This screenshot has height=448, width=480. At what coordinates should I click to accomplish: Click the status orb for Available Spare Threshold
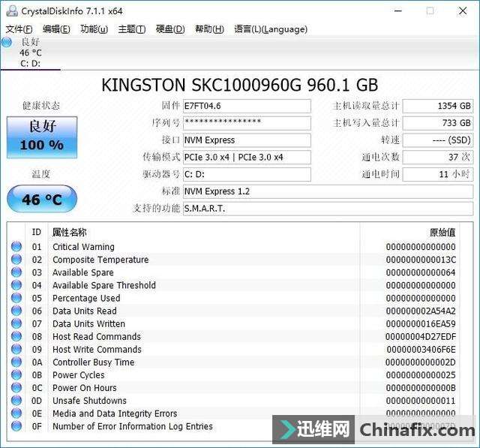(16, 285)
